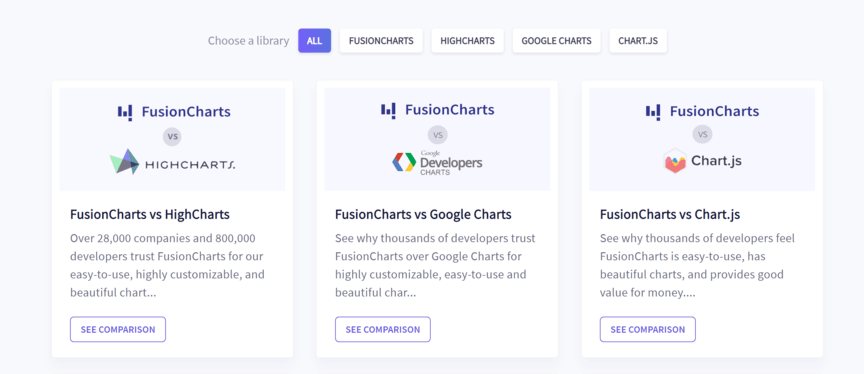
Task: Click the Google Developers Charts logo
Action: click(x=437, y=162)
